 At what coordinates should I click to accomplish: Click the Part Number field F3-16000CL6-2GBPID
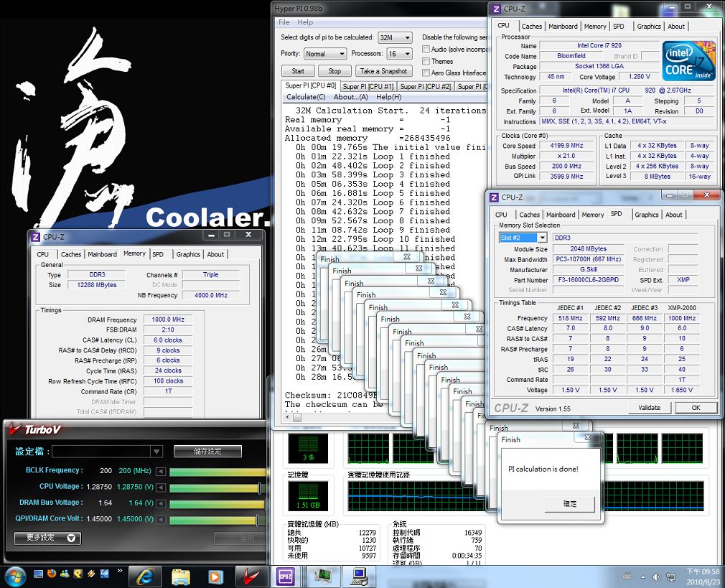(x=588, y=280)
